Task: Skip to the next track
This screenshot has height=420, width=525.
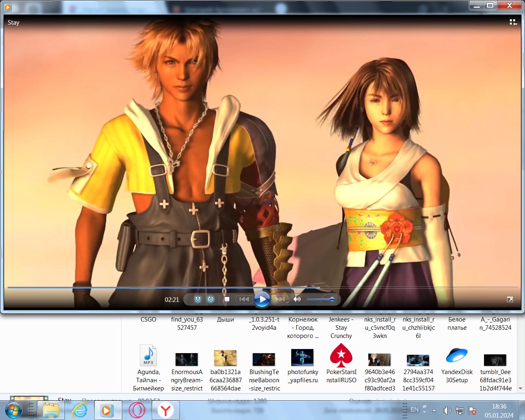Action: point(281,299)
